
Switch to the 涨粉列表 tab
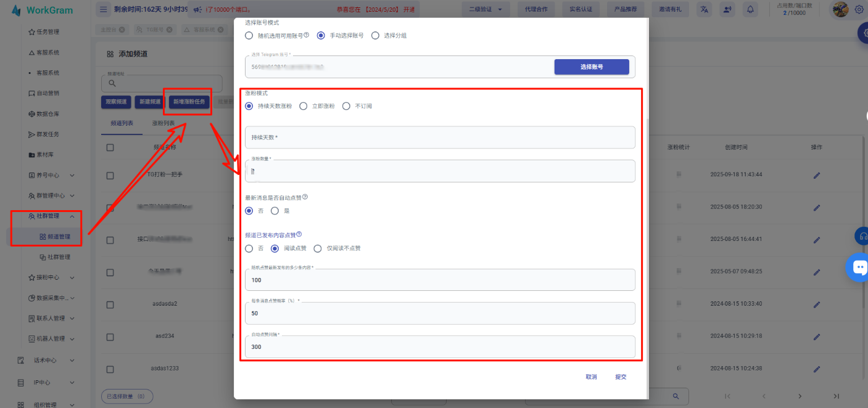[163, 123]
